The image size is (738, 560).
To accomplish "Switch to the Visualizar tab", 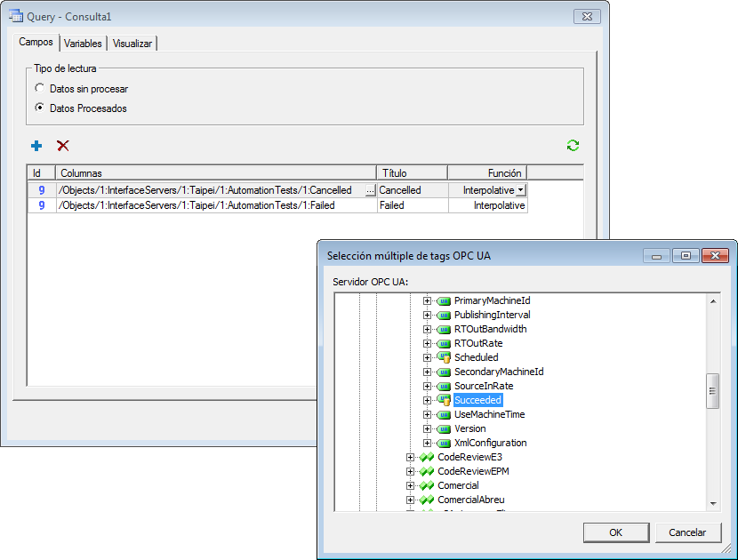I will 132,44.
